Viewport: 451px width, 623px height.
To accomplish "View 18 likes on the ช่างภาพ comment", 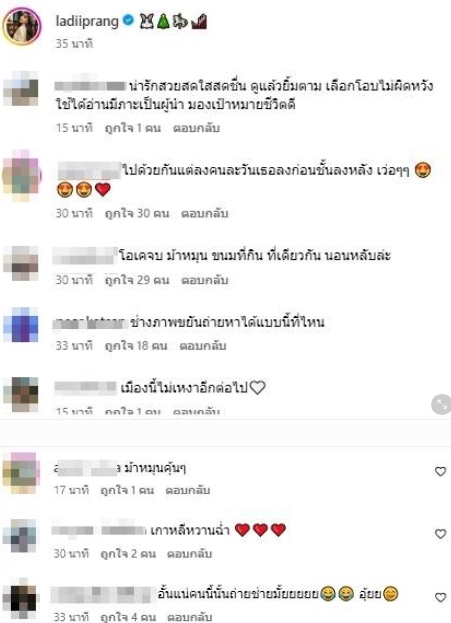I will [x=136, y=346].
